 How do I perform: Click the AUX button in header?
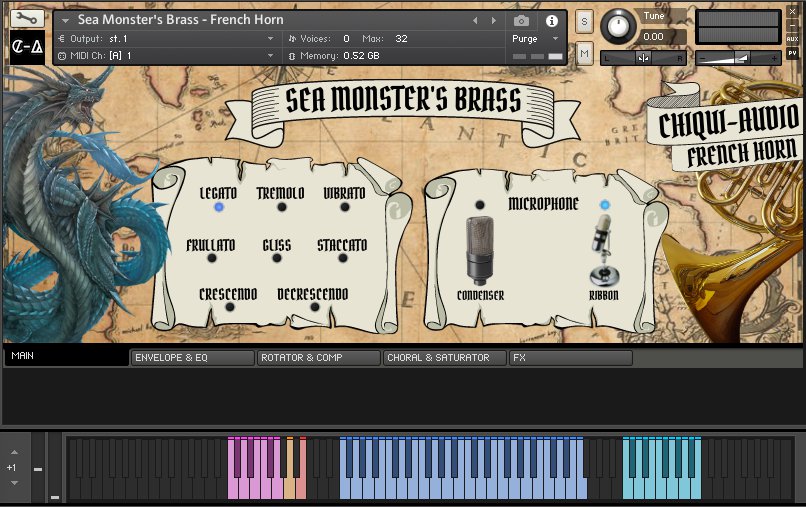coord(792,39)
